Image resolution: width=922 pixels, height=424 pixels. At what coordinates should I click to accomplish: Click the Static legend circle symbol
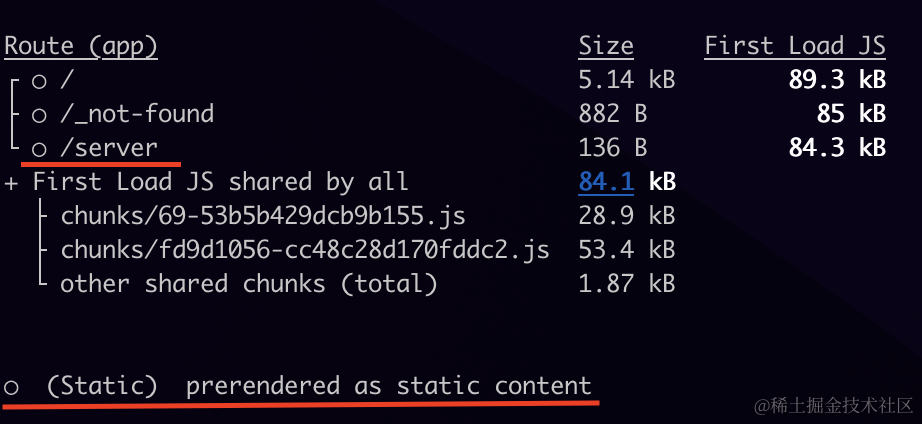12,387
